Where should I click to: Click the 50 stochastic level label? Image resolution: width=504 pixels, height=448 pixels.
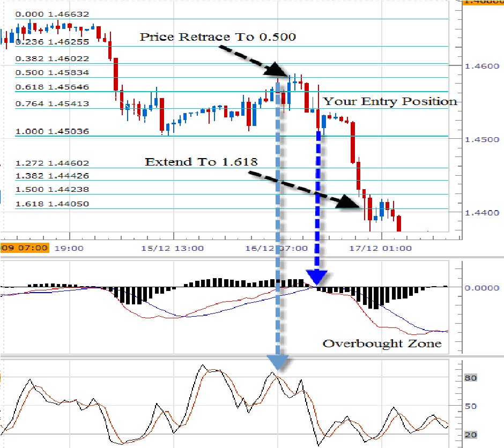(x=471, y=406)
